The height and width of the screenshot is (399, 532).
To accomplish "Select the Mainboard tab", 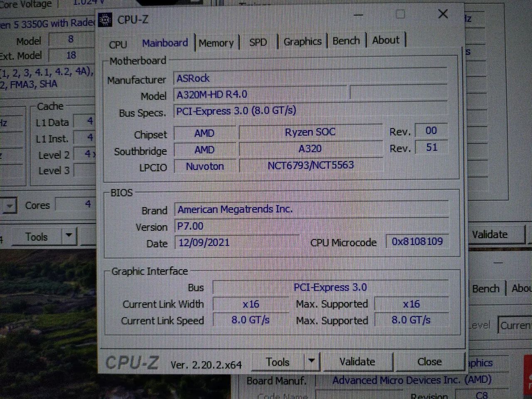I will [165, 43].
